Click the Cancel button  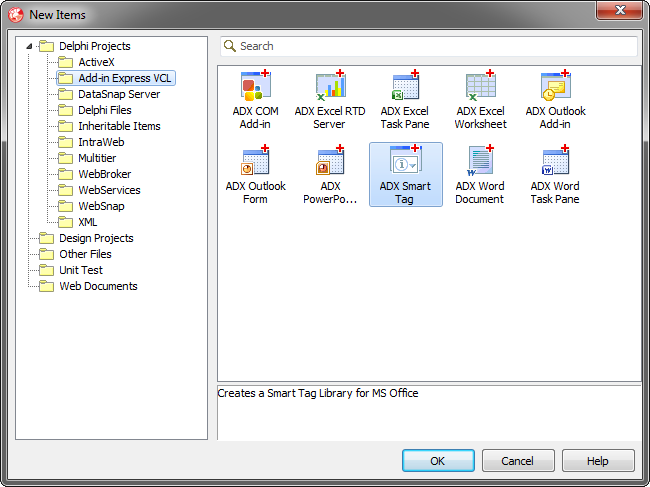[518, 460]
